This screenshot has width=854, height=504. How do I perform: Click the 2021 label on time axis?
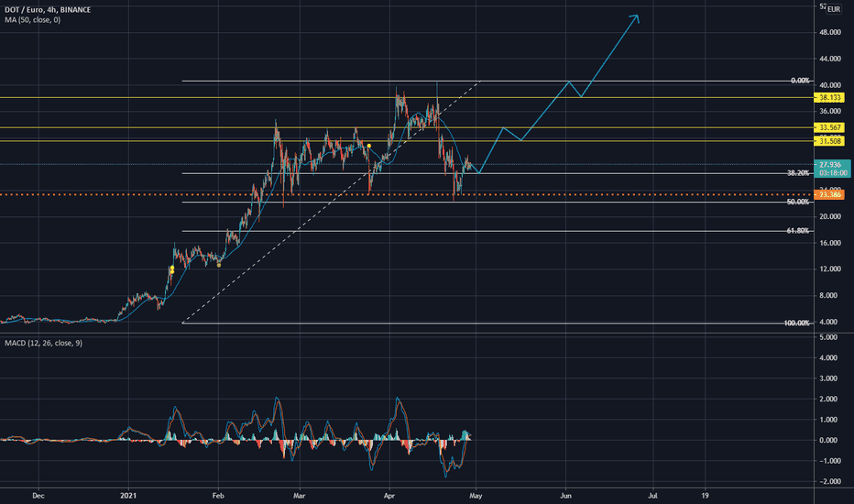(x=128, y=496)
